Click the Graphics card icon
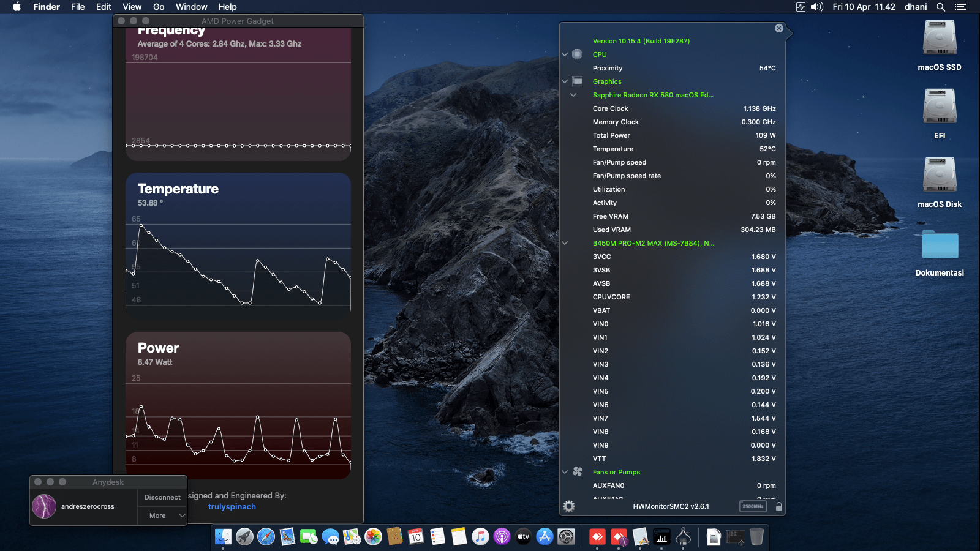 [x=577, y=81]
